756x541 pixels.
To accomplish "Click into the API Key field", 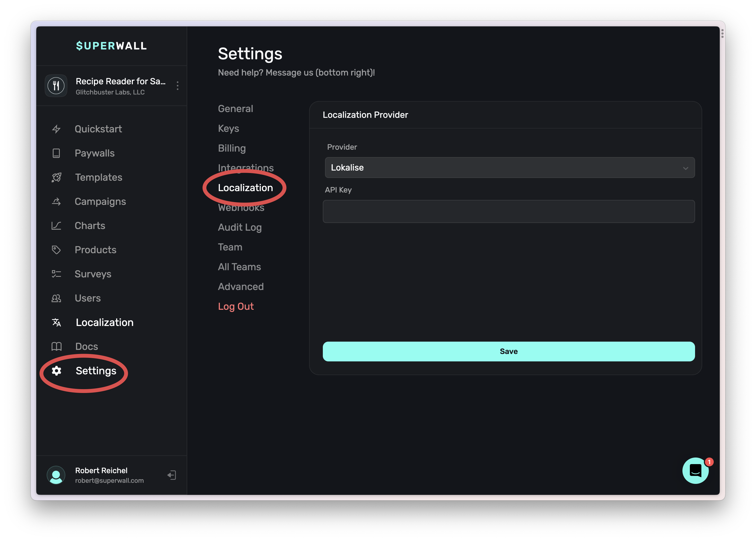I will pyautogui.click(x=508, y=211).
